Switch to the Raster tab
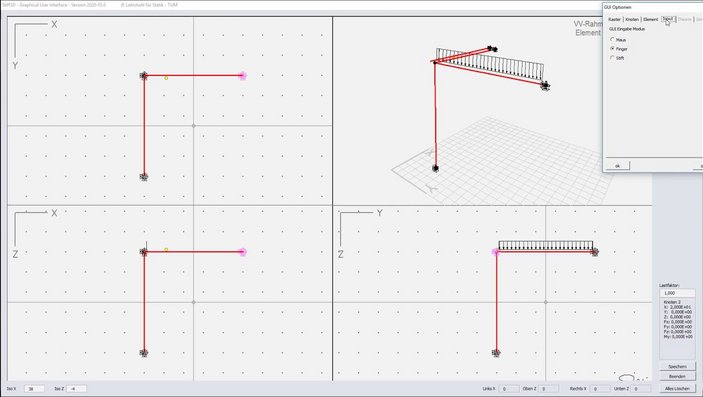 pyautogui.click(x=615, y=19)
